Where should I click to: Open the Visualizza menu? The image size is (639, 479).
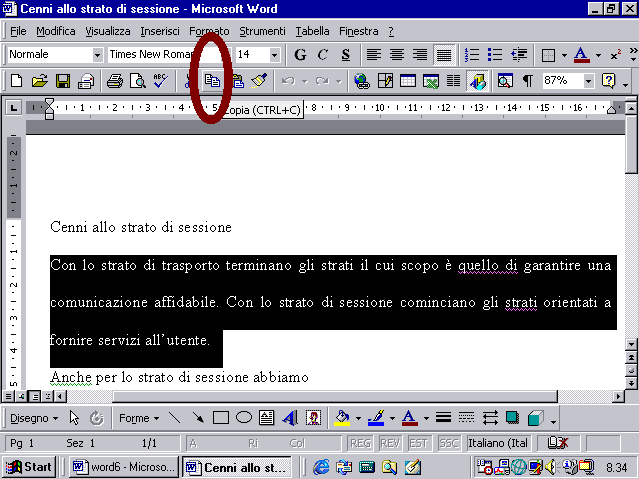(x=108, y=31)
